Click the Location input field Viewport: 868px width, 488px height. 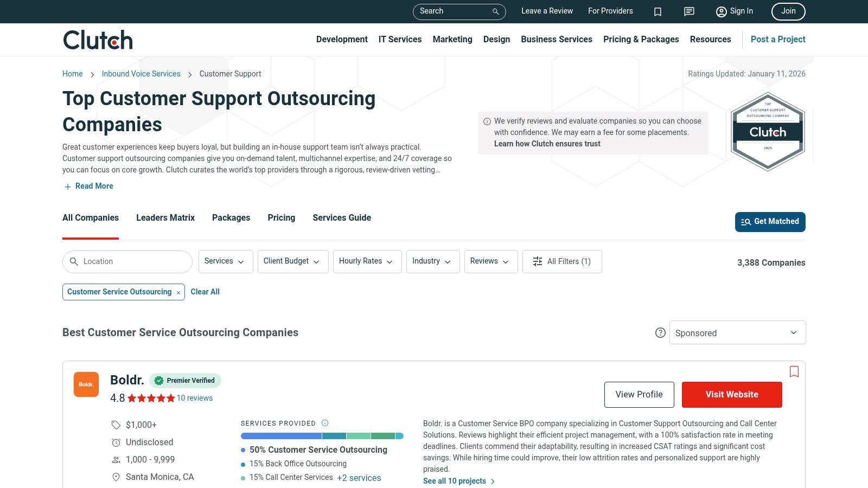pyautogui.click(x=127, y=262)
